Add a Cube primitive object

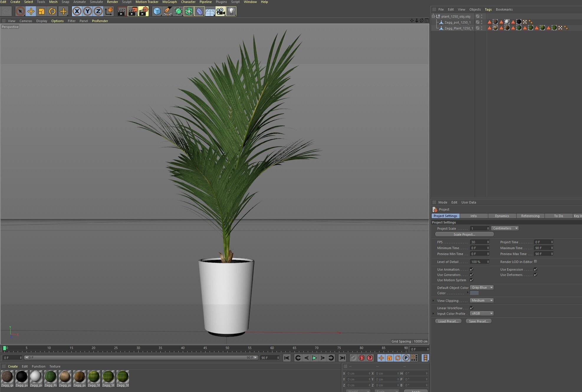[157, 11]
